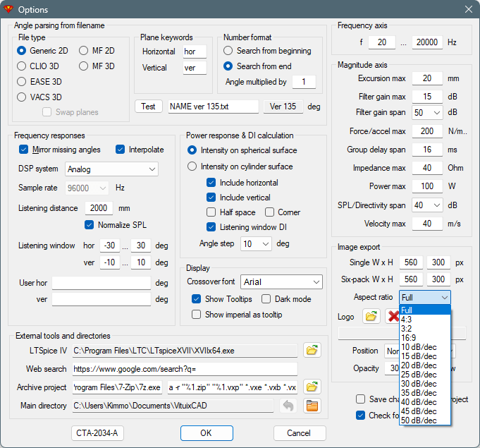Image resolution: width=480 pixels, height=448 pixels.
Task: Select the highlighted Full list entry
Action: click(x=425, y=310)
